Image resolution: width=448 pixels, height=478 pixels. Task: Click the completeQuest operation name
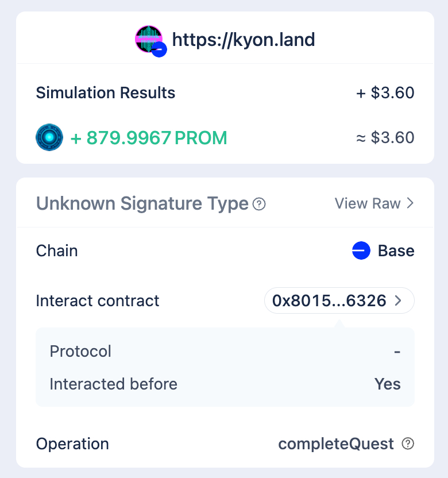[x=336, y=444]
